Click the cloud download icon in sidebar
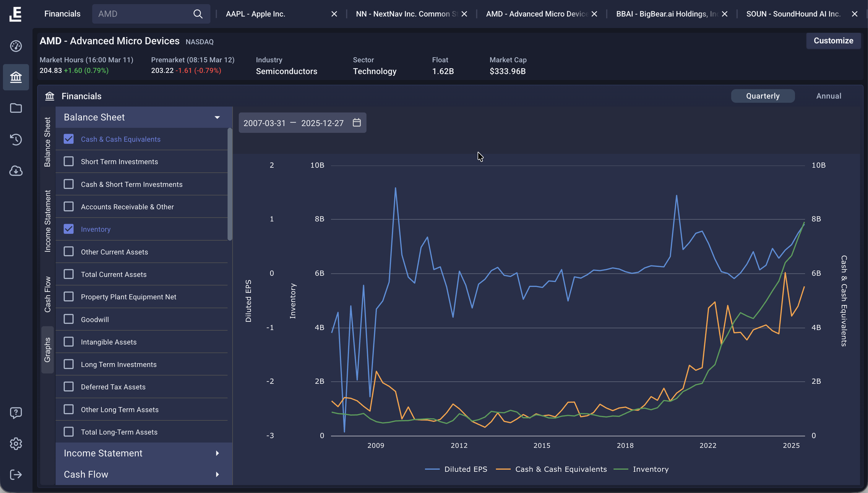This screenshot has width=868, height=493. pos(16,171)
